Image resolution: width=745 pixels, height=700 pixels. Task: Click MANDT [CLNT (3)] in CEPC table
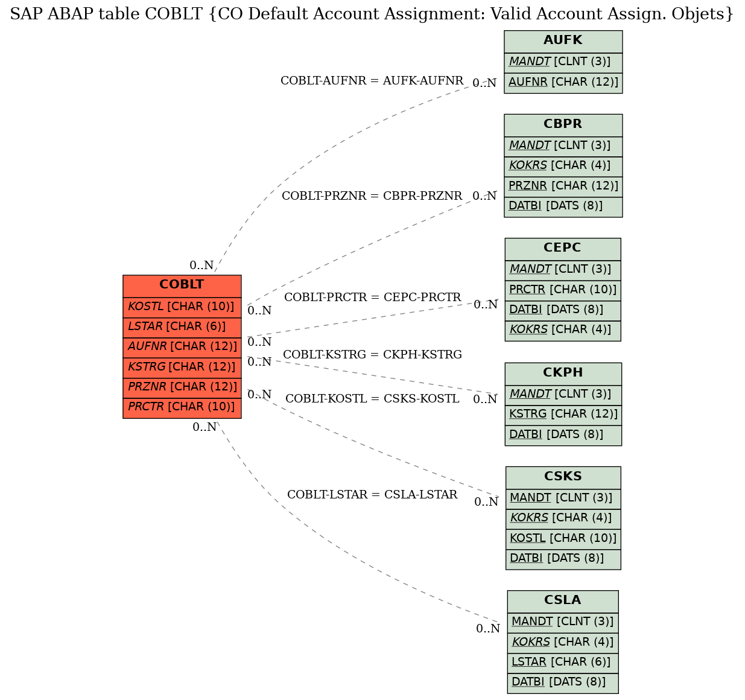coord(563,270)
